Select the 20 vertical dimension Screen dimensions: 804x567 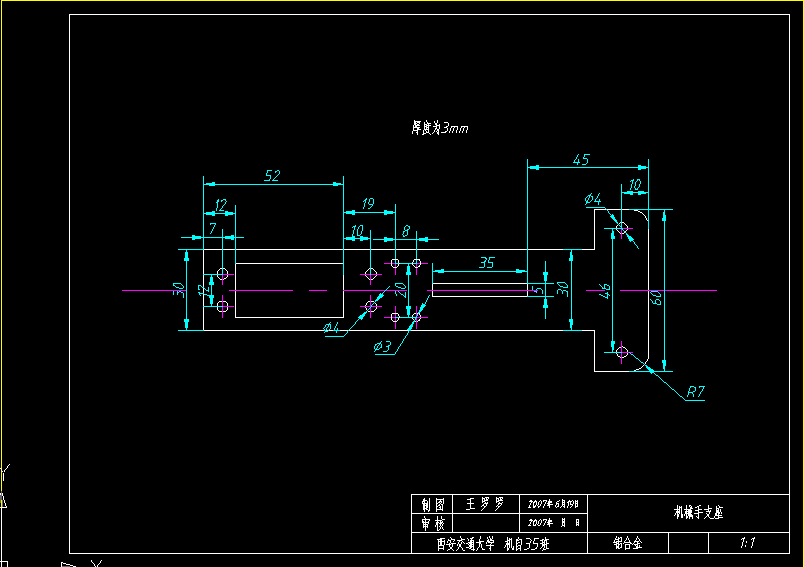tap(400, 290)
